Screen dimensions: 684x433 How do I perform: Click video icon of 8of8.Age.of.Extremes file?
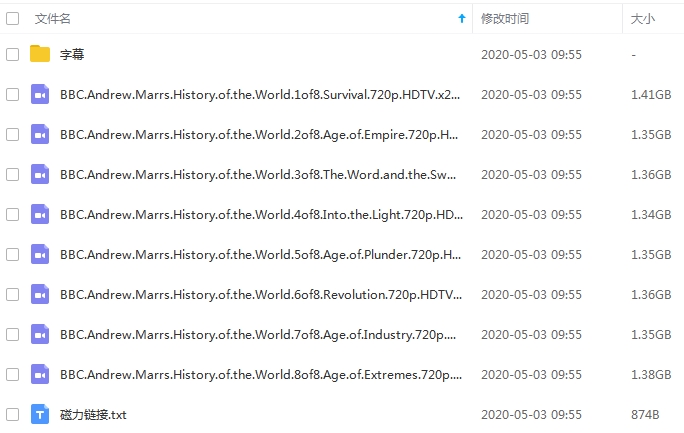[x=40, y=375]
